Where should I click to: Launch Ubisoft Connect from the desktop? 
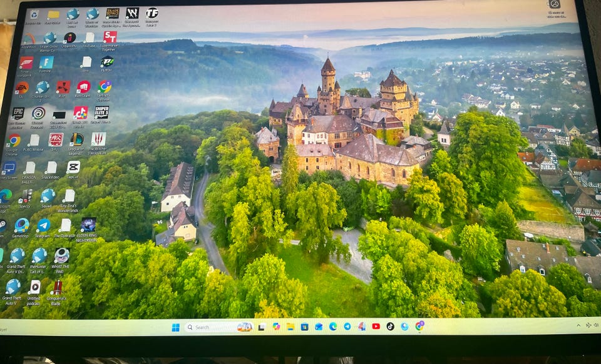click(38, 113)
